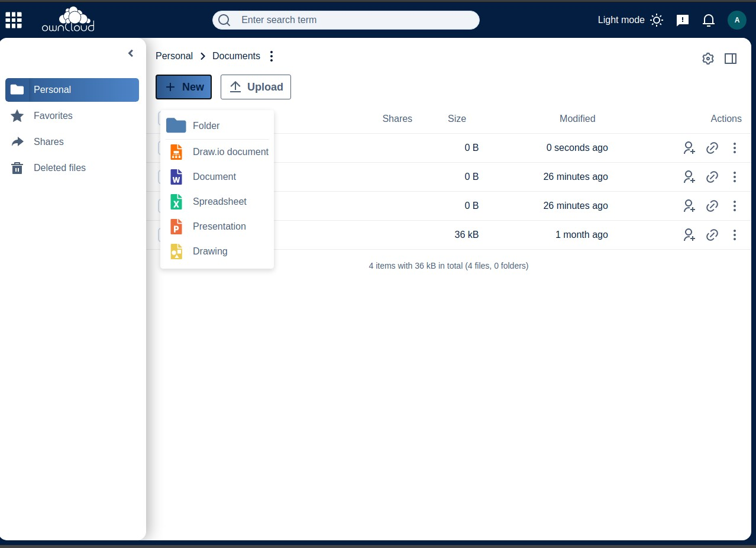756x548 pixels.
Task: Open Personal in sidebar
Action: [72, 90]
